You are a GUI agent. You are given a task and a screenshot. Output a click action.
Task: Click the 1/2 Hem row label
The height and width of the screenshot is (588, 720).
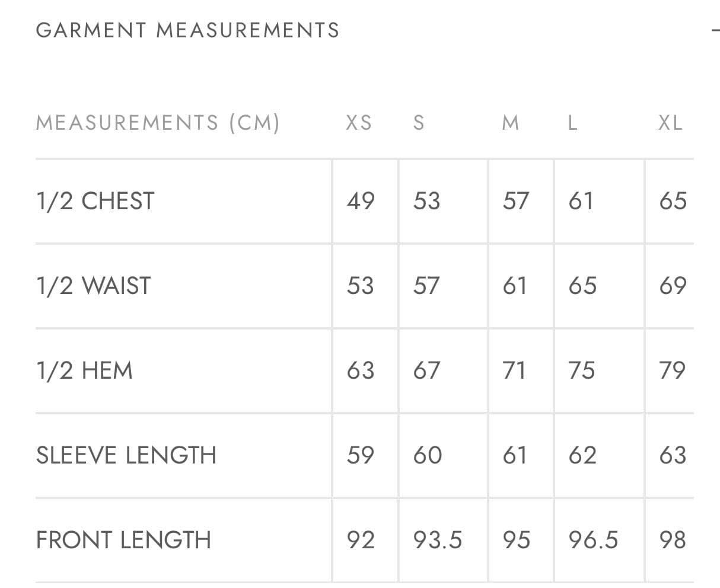(84, 370)
